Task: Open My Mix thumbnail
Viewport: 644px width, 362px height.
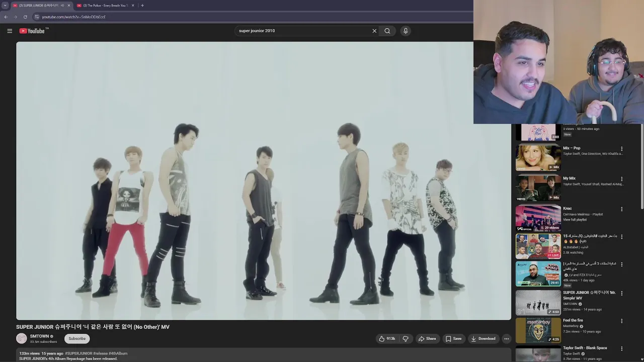Action: (538, 188)
